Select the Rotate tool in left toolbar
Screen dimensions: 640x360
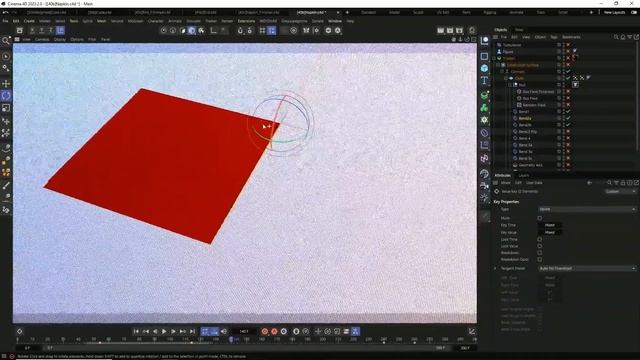pyautogui.click(x=6, y=96)
